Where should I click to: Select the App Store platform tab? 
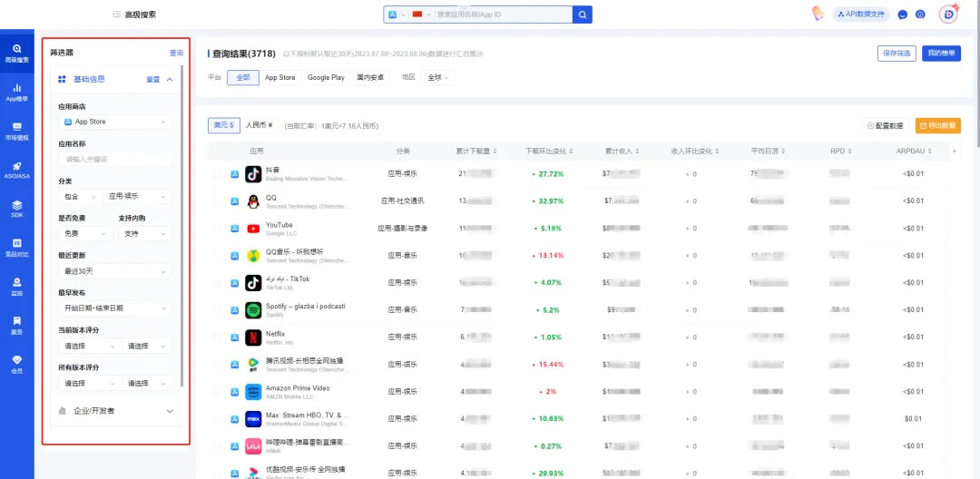click(x=280, y=77)
